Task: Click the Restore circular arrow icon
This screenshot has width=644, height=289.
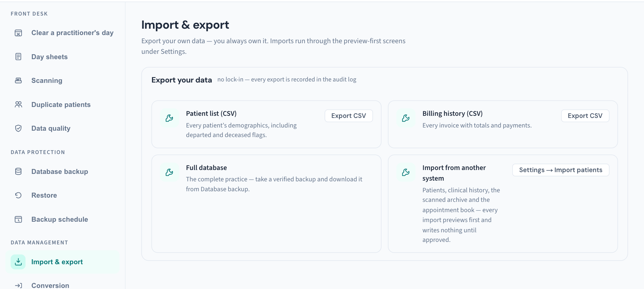Action: pyautogui.click(x=18, y=195)
